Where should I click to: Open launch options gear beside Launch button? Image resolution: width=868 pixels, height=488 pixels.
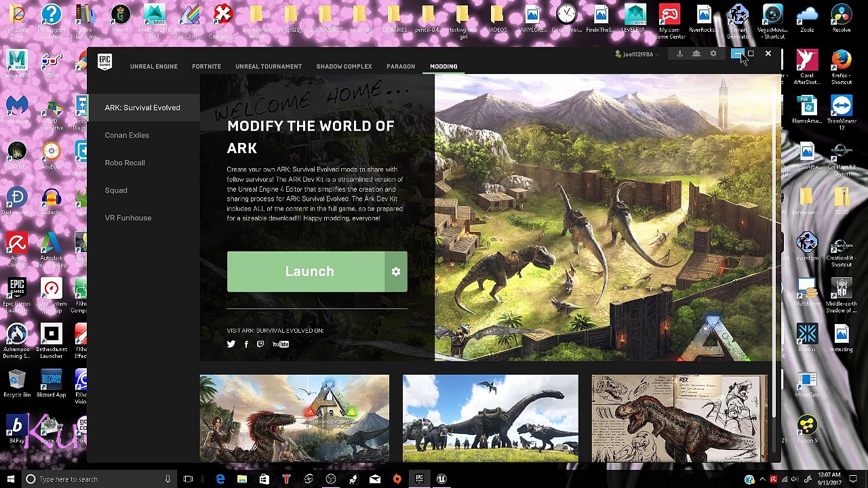(x=396, y=272)
